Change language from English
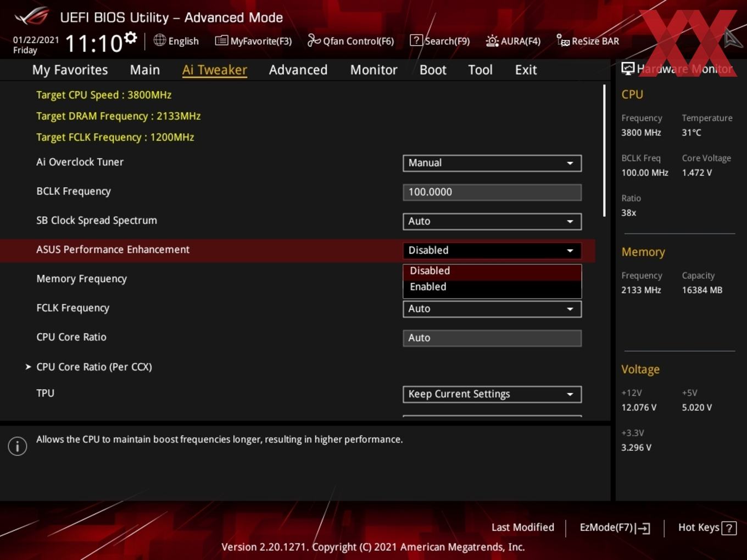747x560 pixels. 183,41
